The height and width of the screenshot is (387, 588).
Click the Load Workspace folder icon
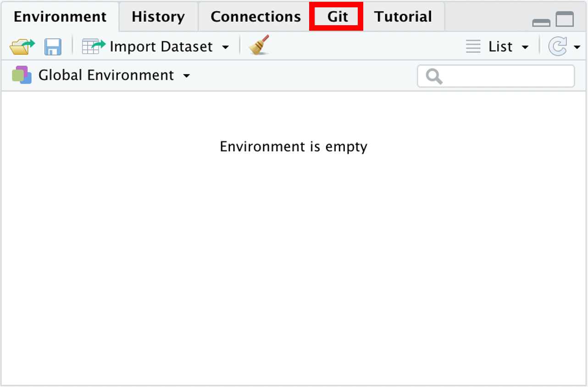click(x=22, y=46)
